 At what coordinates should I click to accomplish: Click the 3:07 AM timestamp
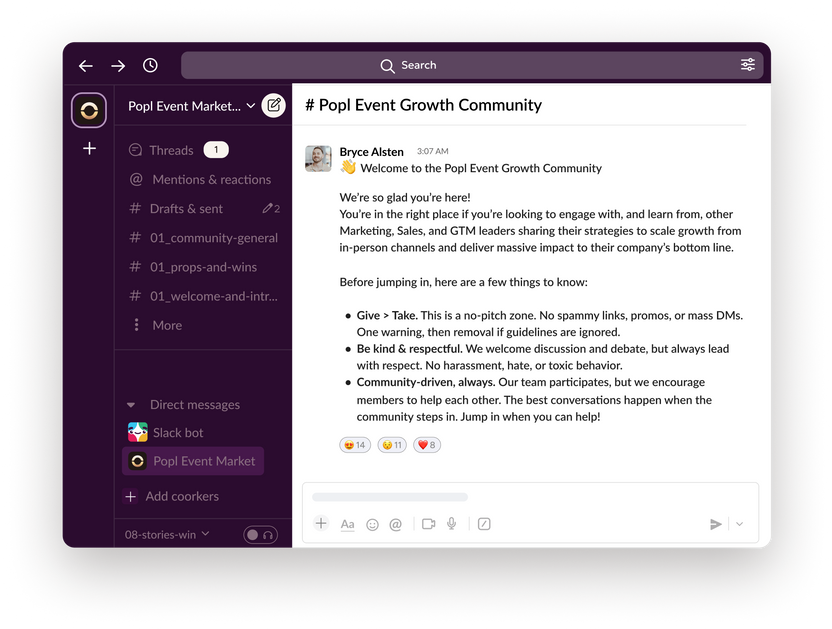pyautogui.click(x=432, y=151)
